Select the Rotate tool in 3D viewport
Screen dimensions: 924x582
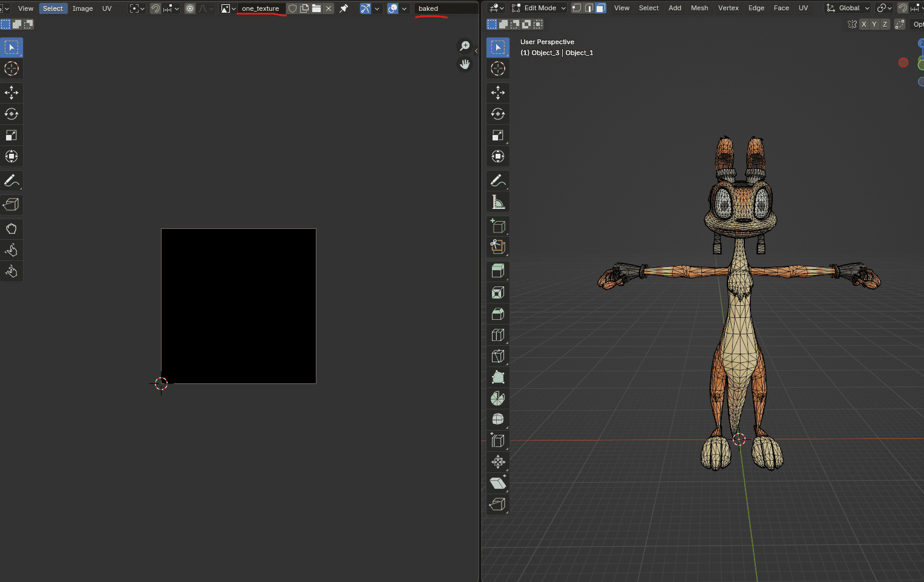(x=498, y=114)
